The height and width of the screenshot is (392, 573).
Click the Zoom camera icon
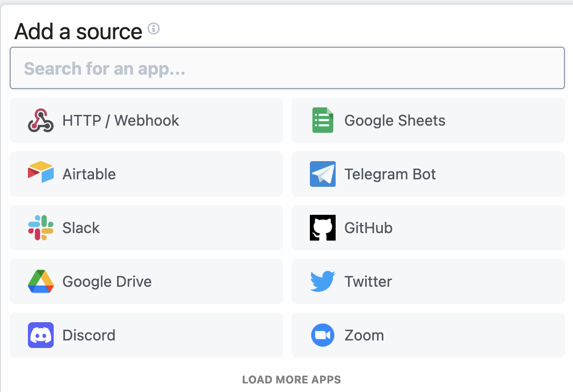(x=323, y=335)
